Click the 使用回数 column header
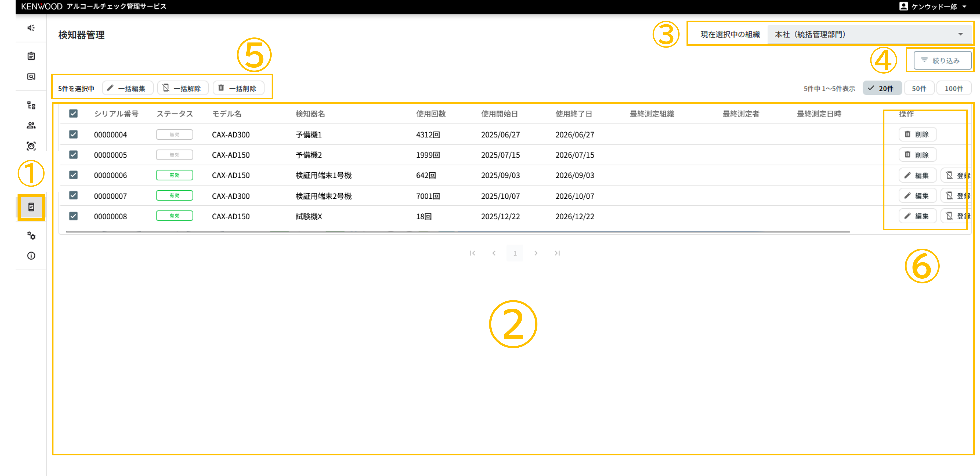This screenshot has height=476, width=980. (431, 114)
